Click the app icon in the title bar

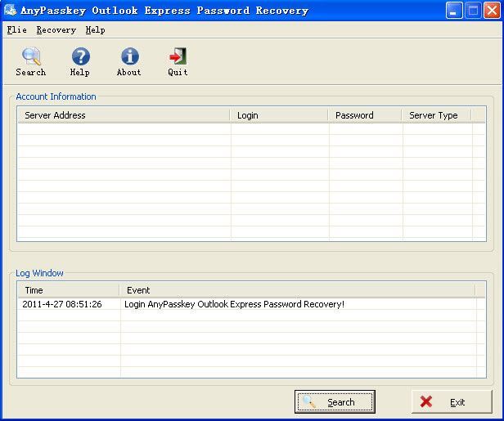pyautogui.click(x=10, y=11)
